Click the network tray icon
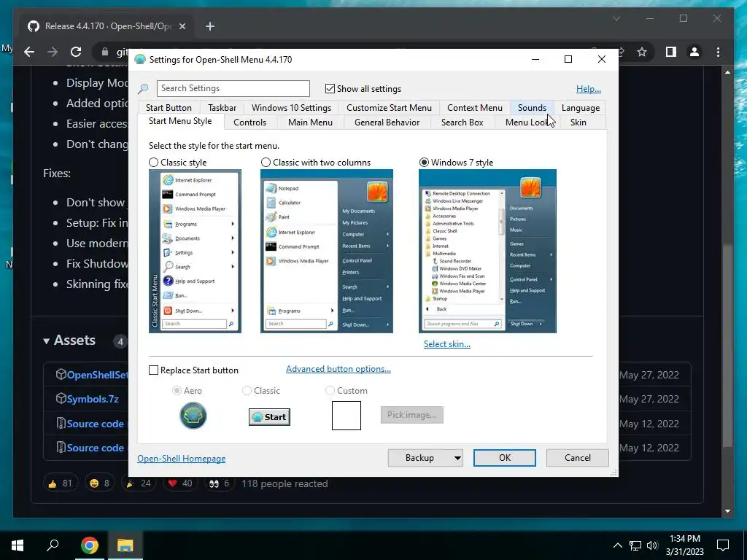Viewport: 747px width, 560px height. coord(635,545)
